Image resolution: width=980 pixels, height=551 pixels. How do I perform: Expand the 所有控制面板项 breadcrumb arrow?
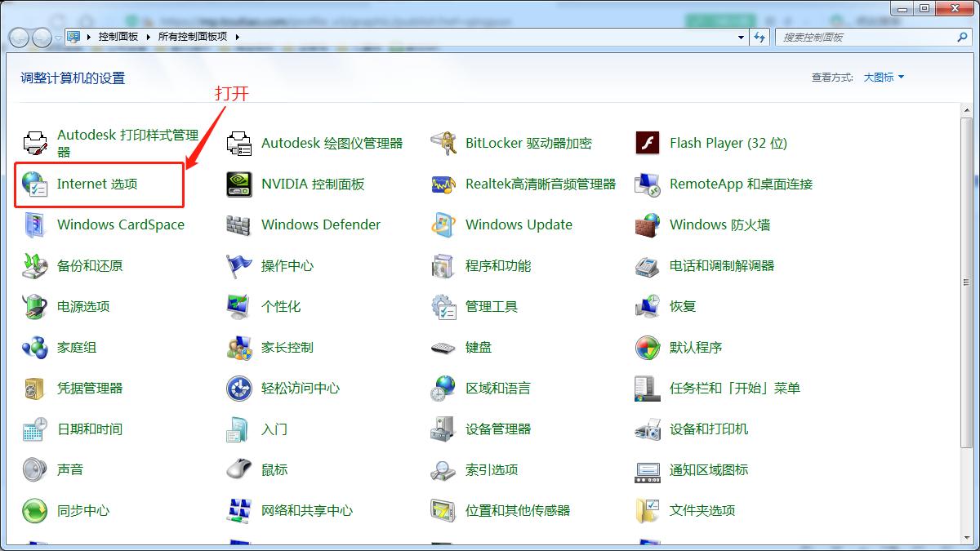tap(237, 37)
